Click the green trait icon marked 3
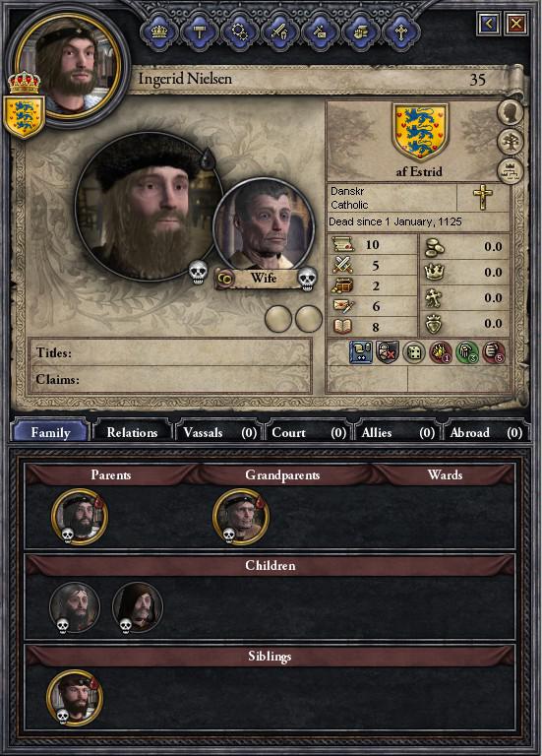Viewport: 542px width, 756px height. [x=467, y=352]
